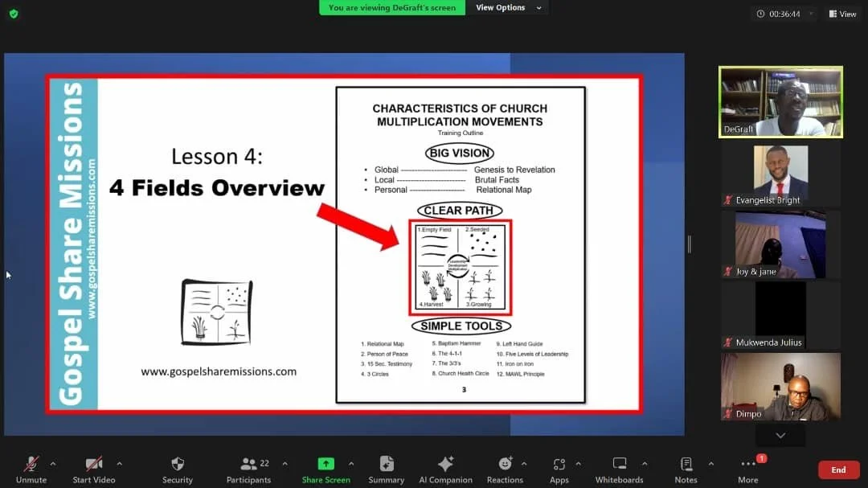Click the vertical 'Gospel Share Missions' banner
The height and width of the screenshot is (488, 868).
click(x=74, y=244)
